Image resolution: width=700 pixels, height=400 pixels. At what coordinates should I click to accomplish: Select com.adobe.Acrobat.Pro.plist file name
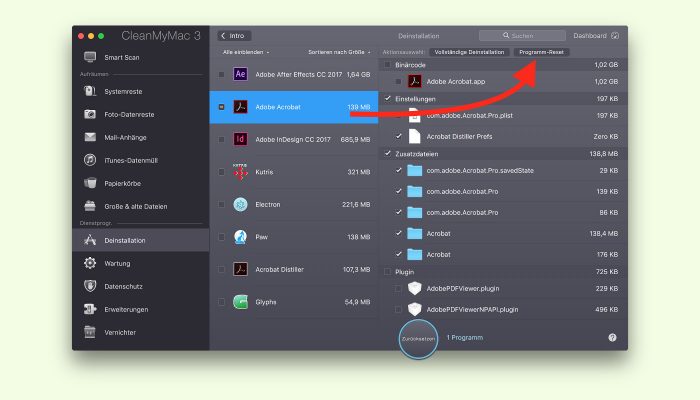point(469,115)
